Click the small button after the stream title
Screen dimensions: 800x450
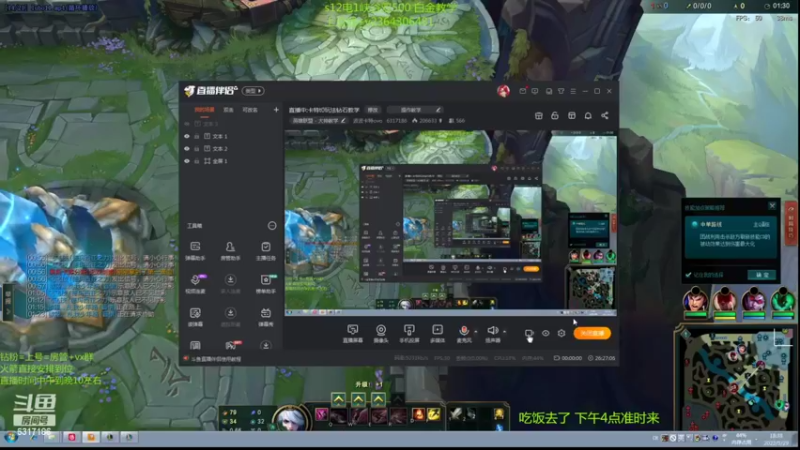click(x=373, y=110)
